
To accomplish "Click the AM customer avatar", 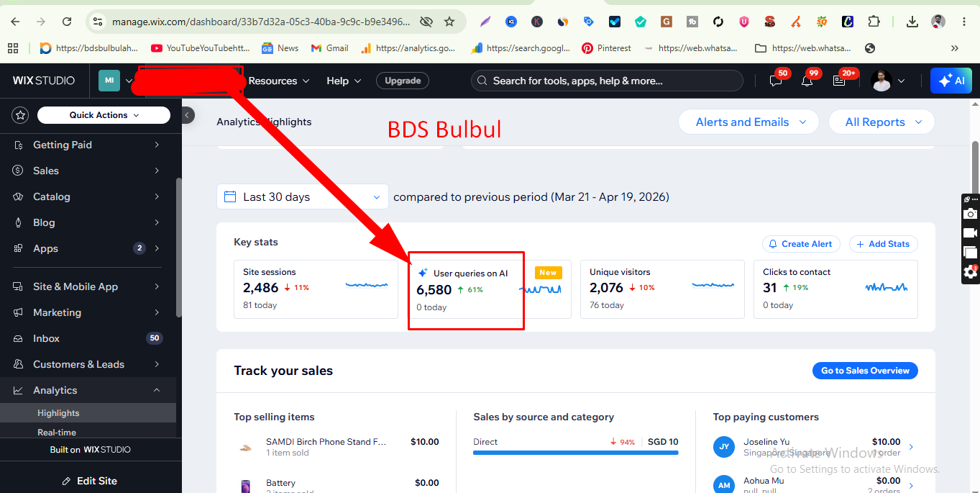I will (724, 484).
